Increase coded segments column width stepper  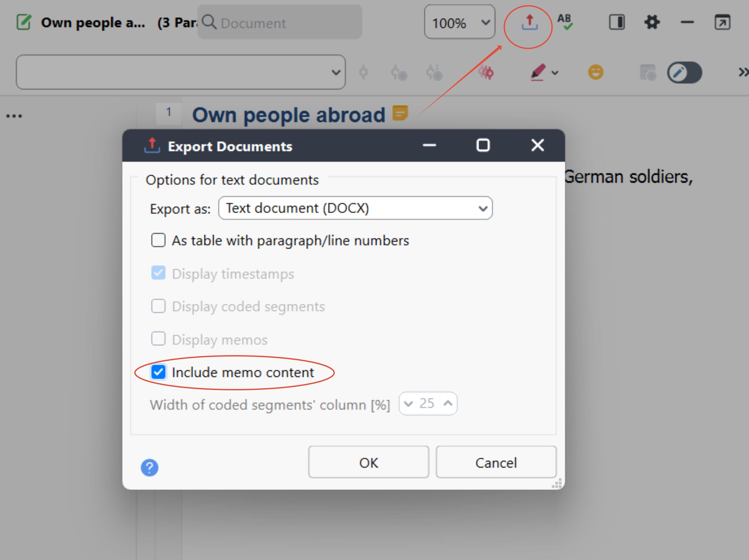[x=448, y=403]
